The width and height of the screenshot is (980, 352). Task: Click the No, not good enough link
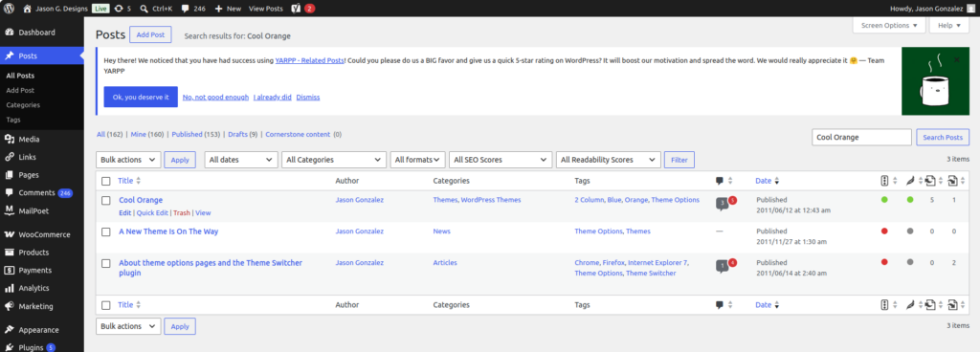pyautogui.click(x=215, y=98)
